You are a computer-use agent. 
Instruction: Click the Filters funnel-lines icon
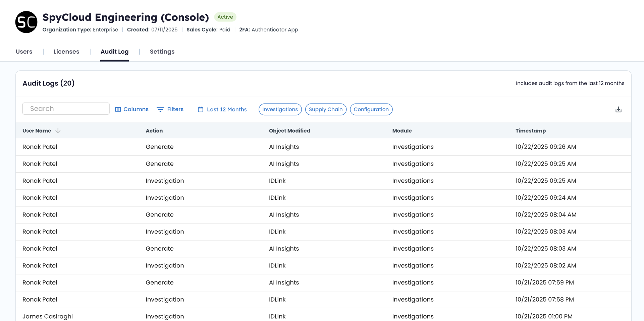(160, 110)
